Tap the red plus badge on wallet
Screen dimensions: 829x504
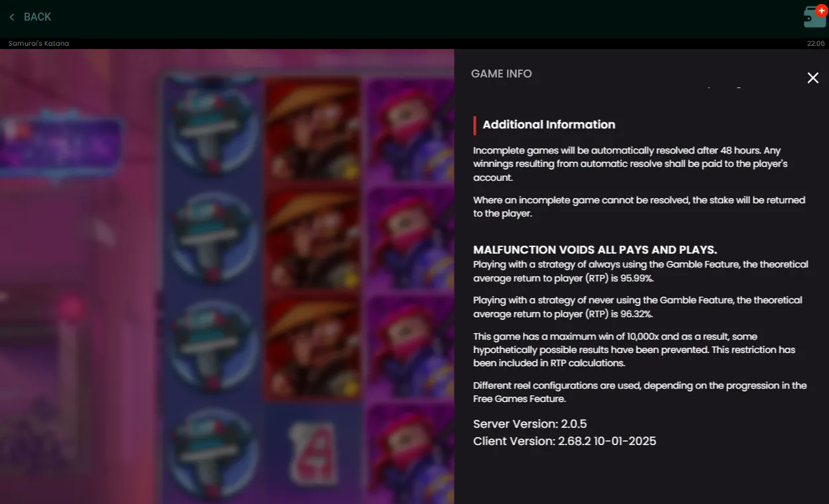821,10
